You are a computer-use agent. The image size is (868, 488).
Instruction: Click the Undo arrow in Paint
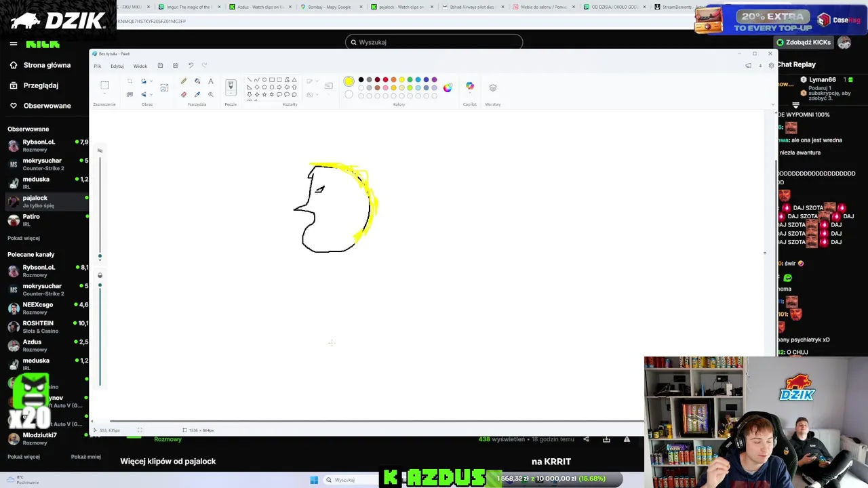tap(191, 66)
